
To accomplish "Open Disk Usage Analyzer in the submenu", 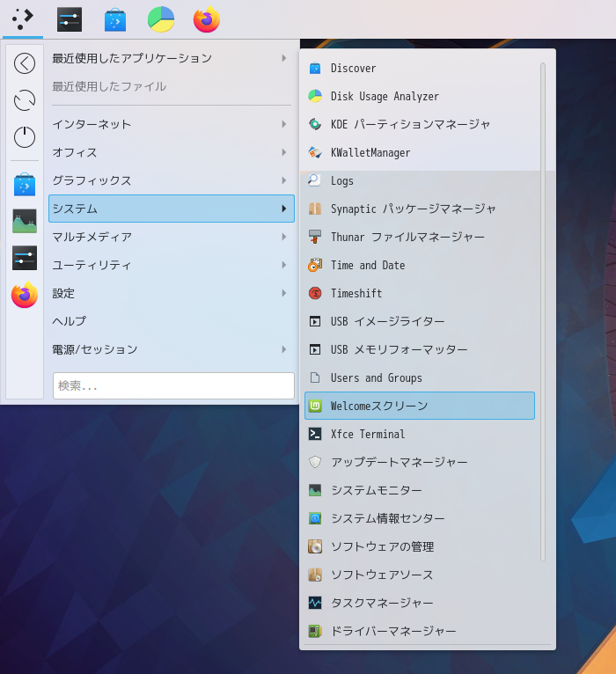I will pos(420,96).
